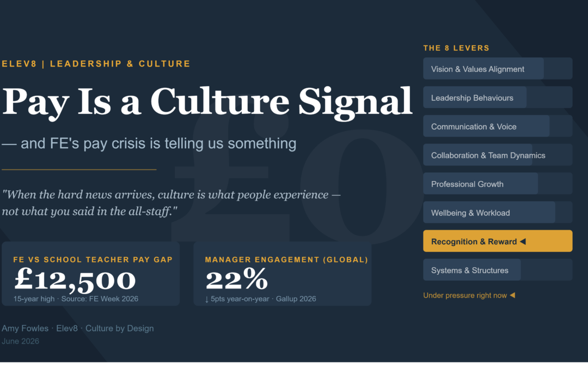588x368 pixels.
Task: Click the Pay Is a Culture Signal headline
Action: 207,102
